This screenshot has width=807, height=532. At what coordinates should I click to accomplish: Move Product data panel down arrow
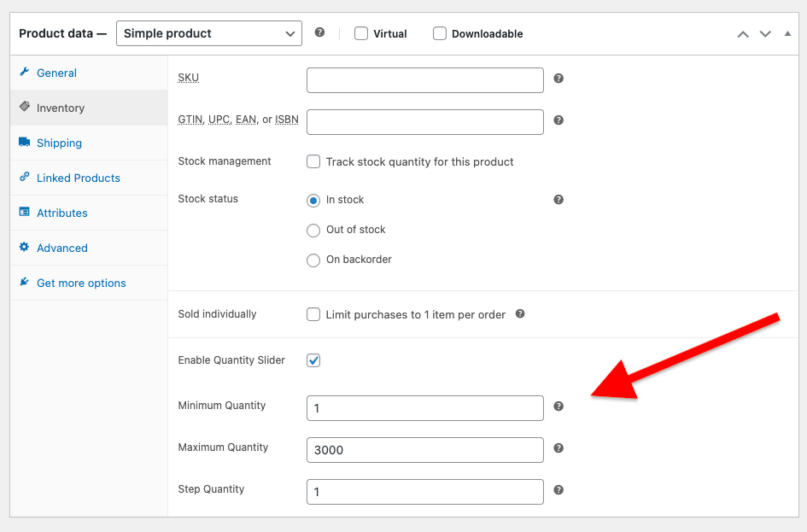coord(765,34)
